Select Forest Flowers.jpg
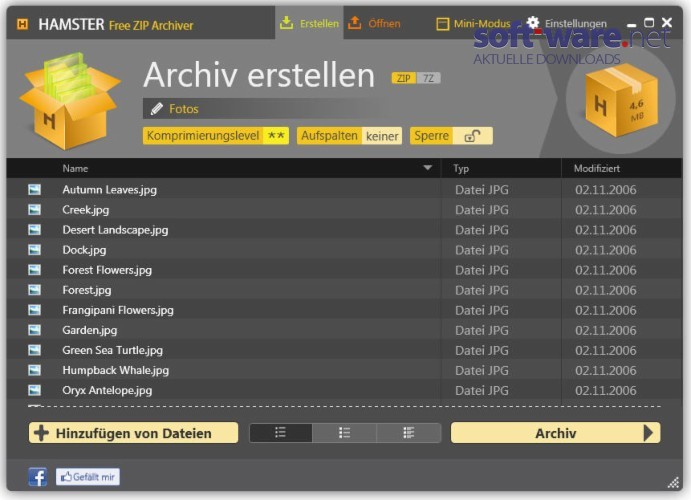Viewport: 691px width, 500px height. pyautogui.click(x=107, y=270)
